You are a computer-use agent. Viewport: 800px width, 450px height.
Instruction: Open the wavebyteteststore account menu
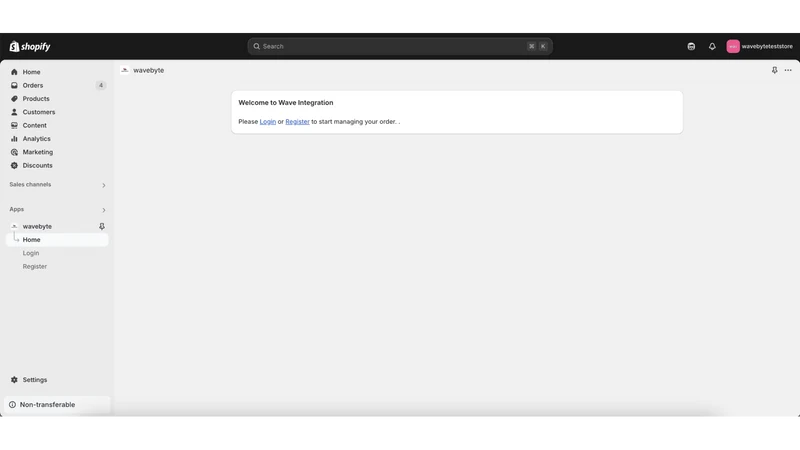click(x=759, y=46)
